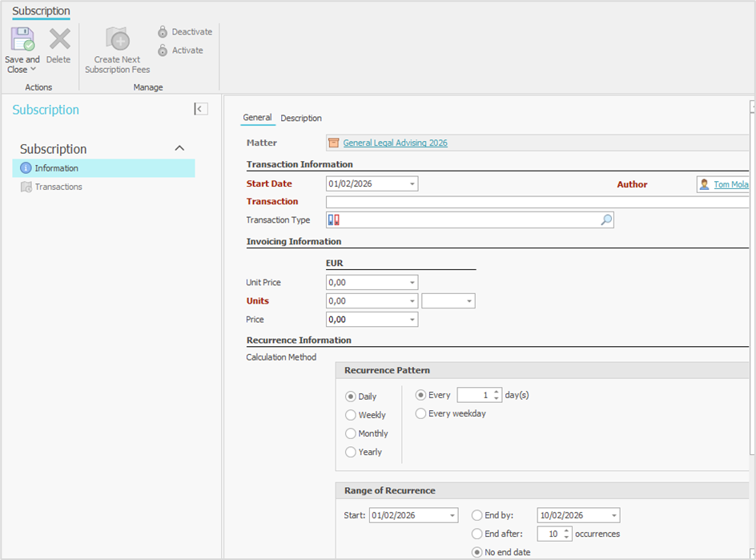This screenshot has width=756, height=560.
Task: Click the Activate lock icon
Action: 163,50
